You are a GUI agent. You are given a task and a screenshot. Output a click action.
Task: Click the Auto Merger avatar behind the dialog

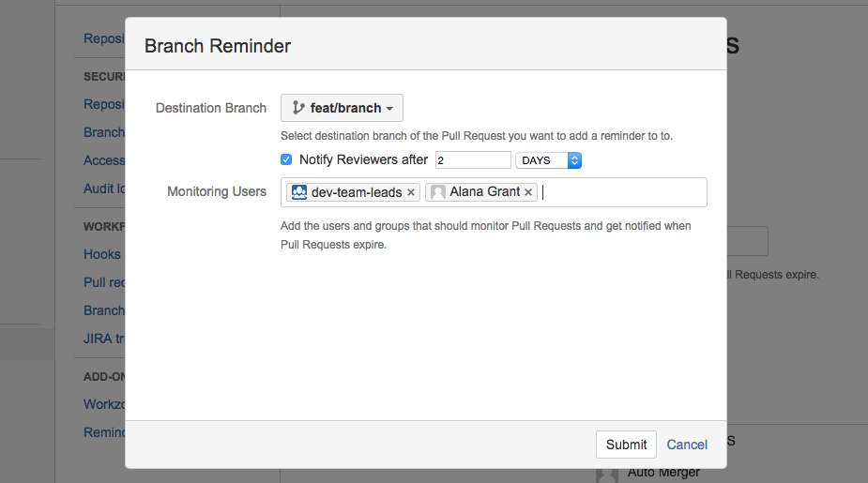tap(607, 474)
